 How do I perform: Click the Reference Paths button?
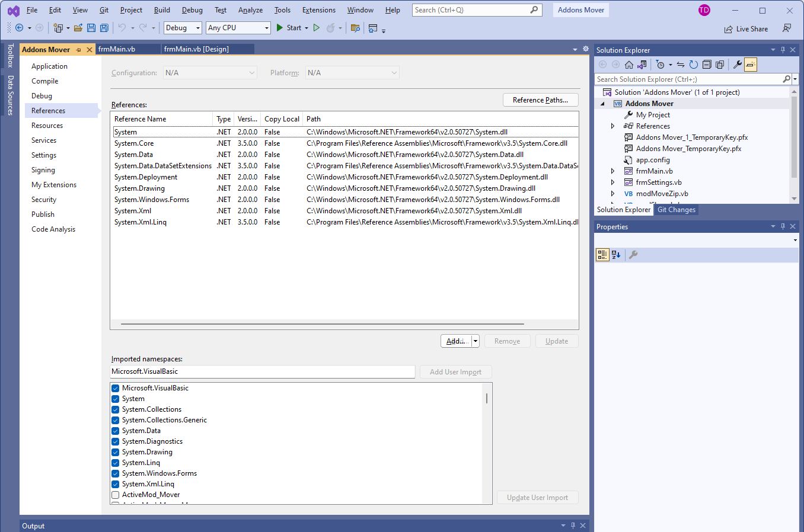[x=541, y=100]
